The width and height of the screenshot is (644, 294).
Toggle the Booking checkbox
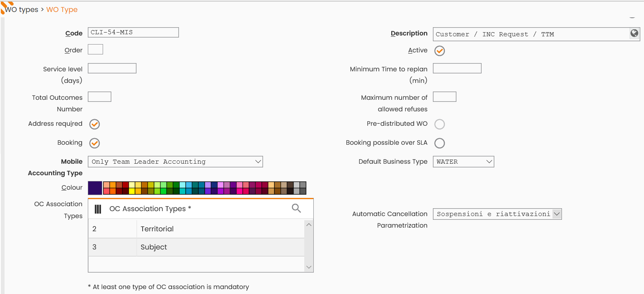pos(94,143)
